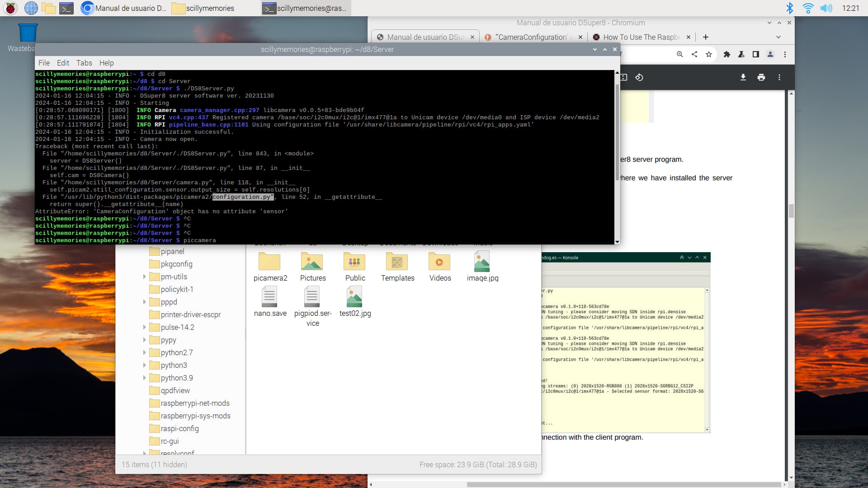
Task: Open Chromium extensions puzzle icon
Action: [727, 54]
